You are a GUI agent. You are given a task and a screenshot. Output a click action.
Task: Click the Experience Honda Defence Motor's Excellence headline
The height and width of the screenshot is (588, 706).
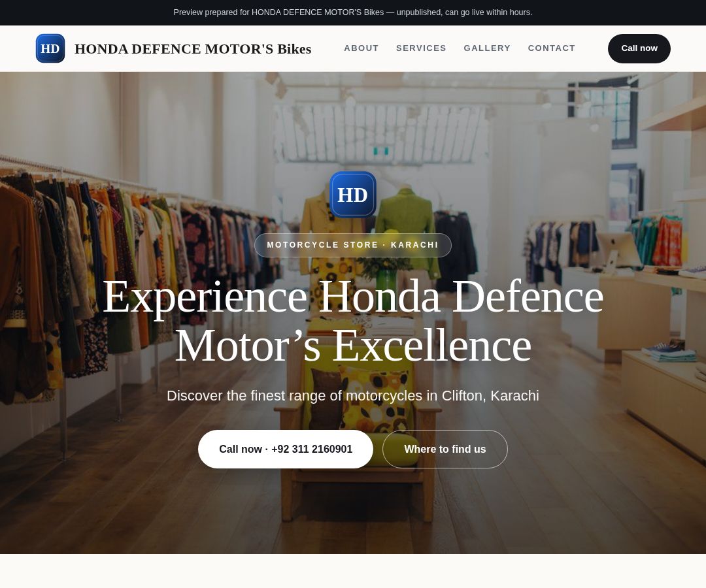tap(353, 321)
